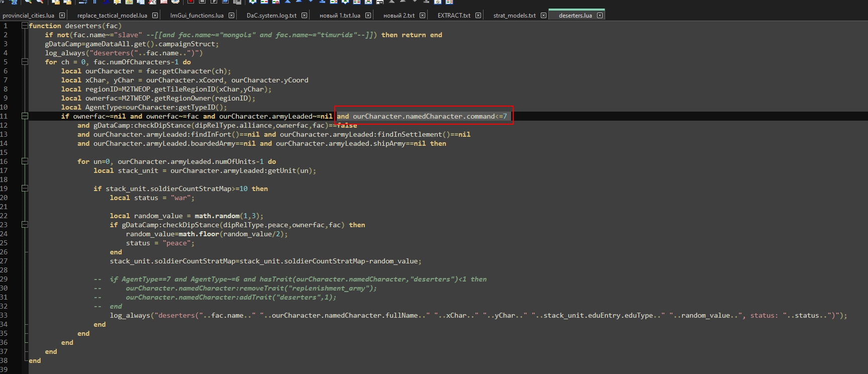Switch to the provincial_cities.lua tab
The image size is (868, 374).
pos(28,16)
